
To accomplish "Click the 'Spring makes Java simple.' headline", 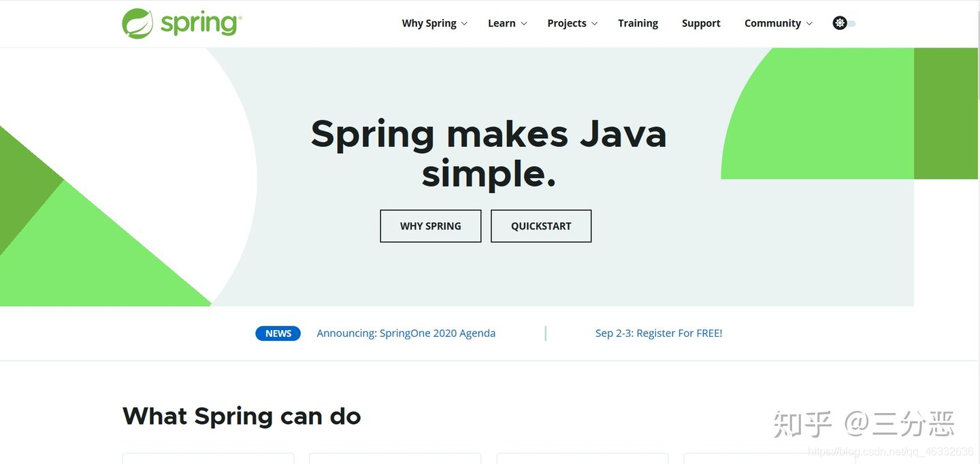I will 489,153.
